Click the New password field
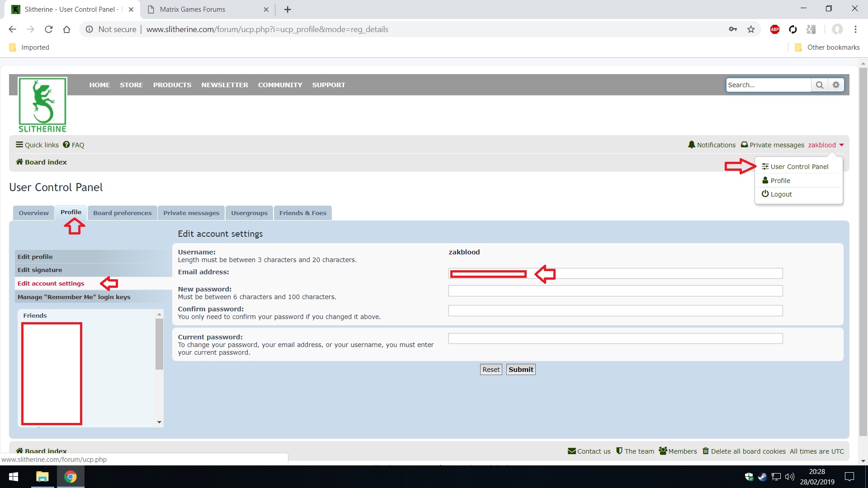This screenshot has height=488, width=868. [x=615, y=291]
